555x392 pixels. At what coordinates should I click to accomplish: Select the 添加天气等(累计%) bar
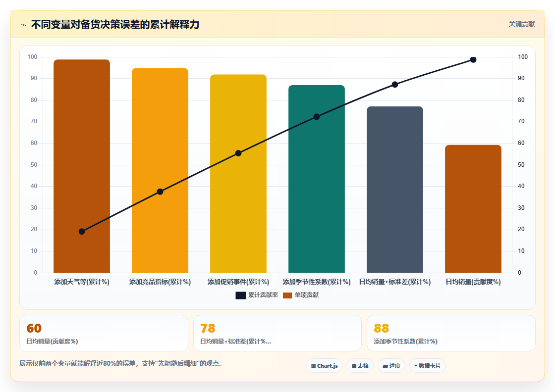(x=82, y=166)
